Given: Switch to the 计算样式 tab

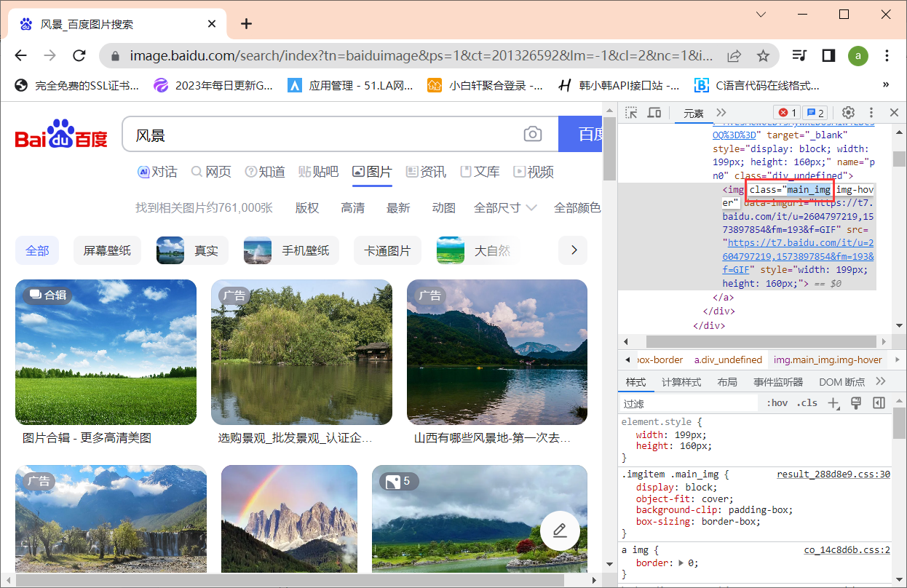Looking at the screenshot, I should (x=681, y=382).
